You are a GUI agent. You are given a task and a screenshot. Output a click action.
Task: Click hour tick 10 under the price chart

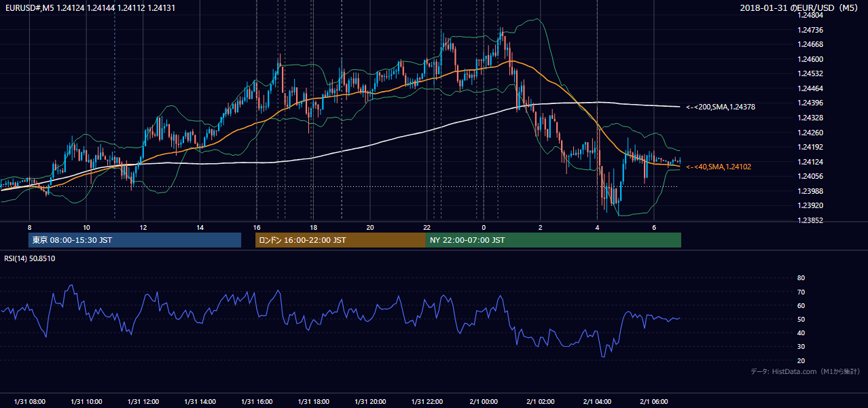click(x=86, y=227)
